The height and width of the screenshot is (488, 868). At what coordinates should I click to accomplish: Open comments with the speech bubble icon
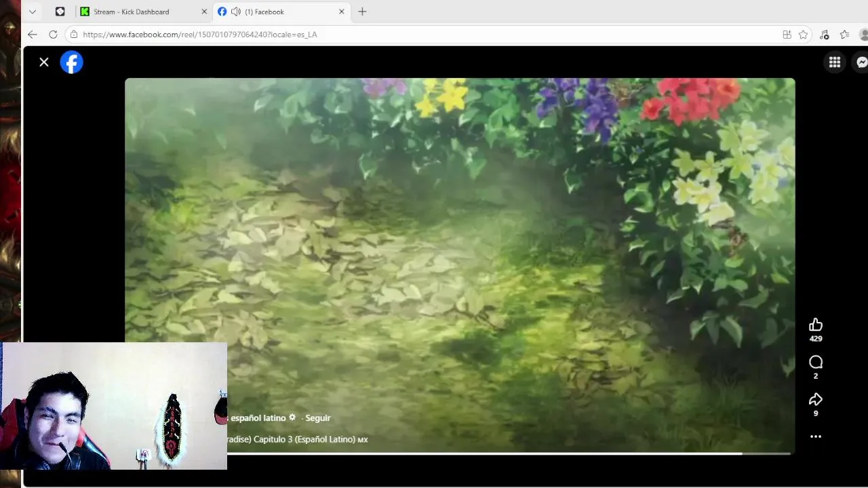coord(816,362)
